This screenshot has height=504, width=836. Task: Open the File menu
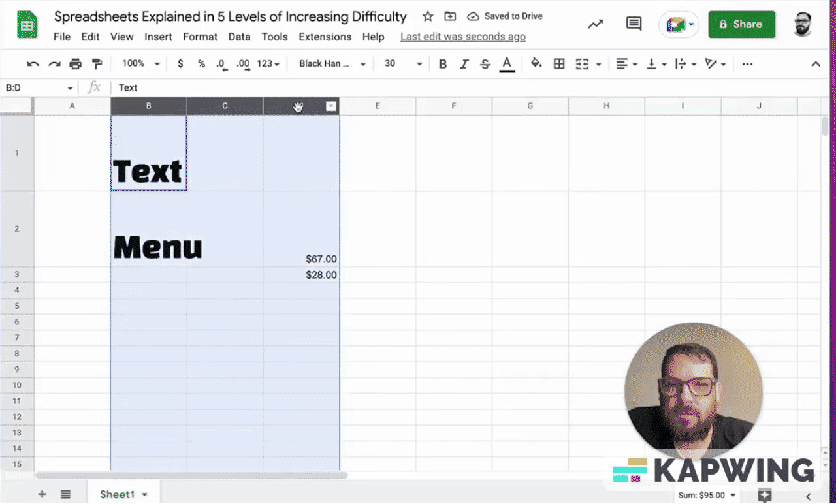click(62, 37)
